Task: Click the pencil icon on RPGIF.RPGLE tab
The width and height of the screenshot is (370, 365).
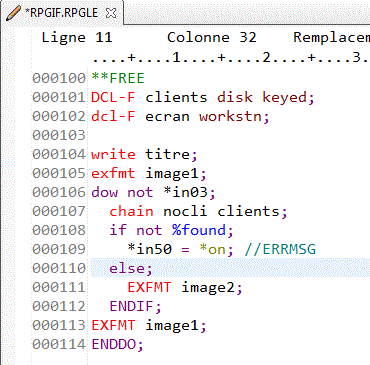Action: 14,13
